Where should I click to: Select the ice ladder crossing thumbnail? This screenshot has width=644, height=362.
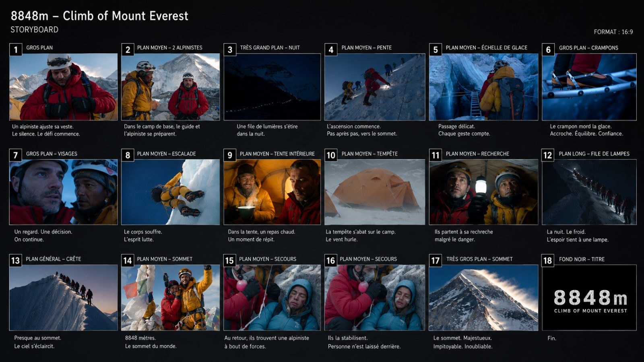(x=483, y=87)
